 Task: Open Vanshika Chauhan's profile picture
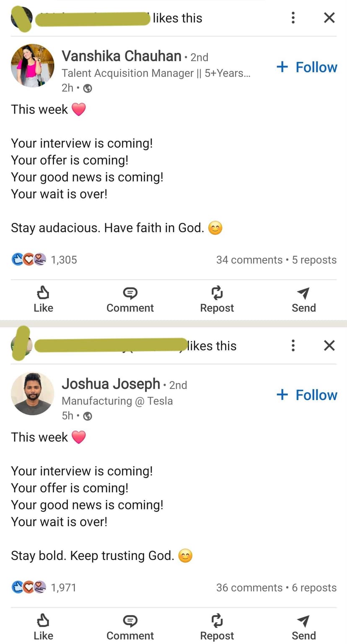point(32,65)
